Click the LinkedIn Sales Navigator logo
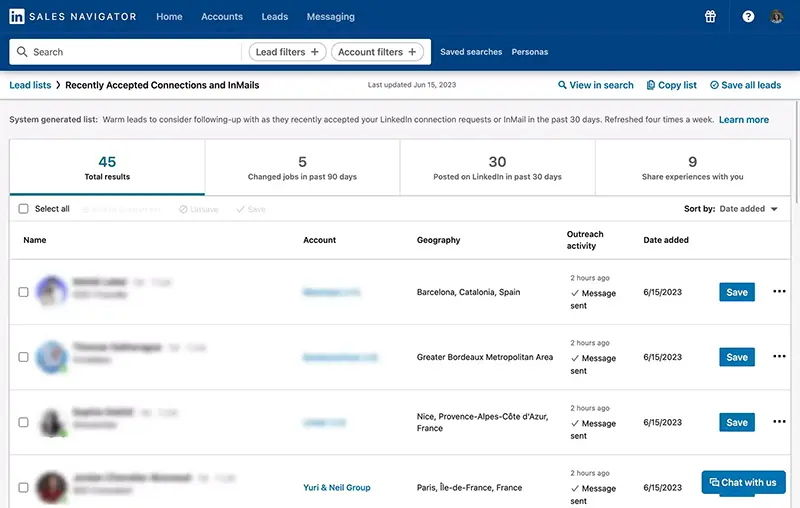 [72, 16]
